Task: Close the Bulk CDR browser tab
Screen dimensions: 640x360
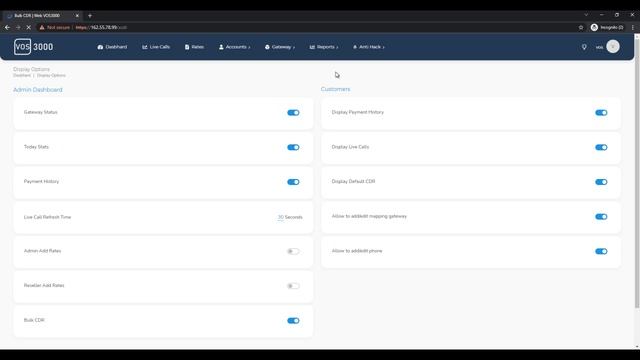Action: pos(77,16)
